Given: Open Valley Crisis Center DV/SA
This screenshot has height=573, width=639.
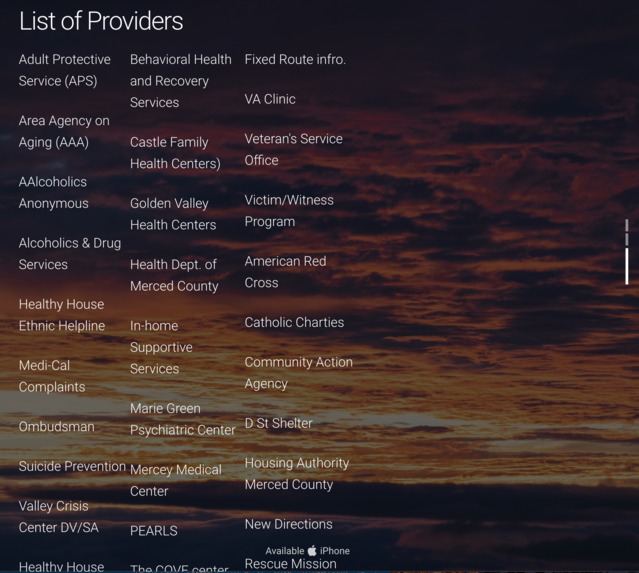Looking at the screenshot, I should [59, 516].
